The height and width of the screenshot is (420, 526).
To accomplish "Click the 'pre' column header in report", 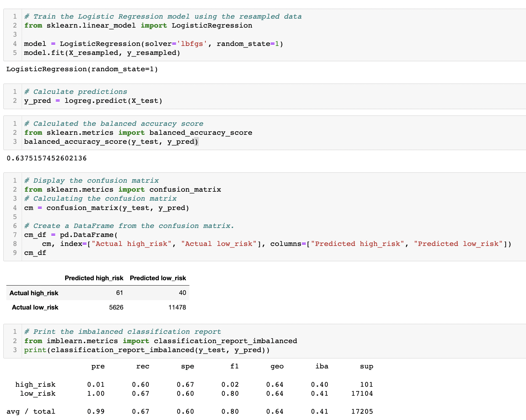I will click(98, 366).
